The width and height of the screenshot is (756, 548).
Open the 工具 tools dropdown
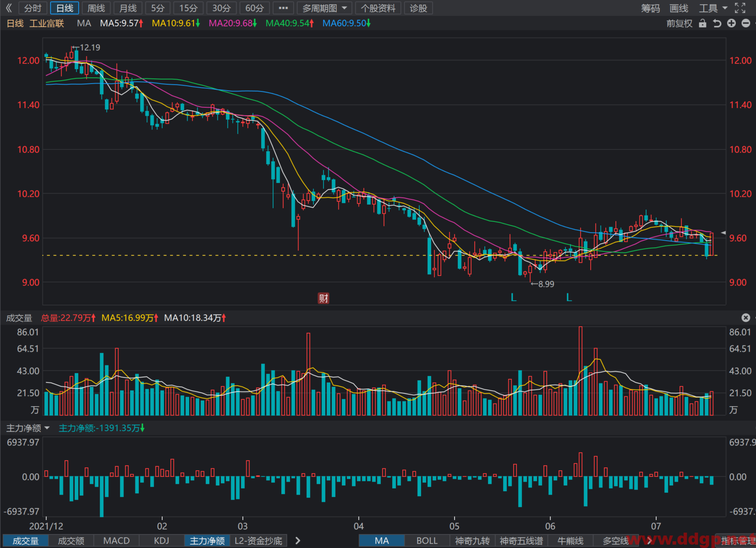click(x=713, y=8)
